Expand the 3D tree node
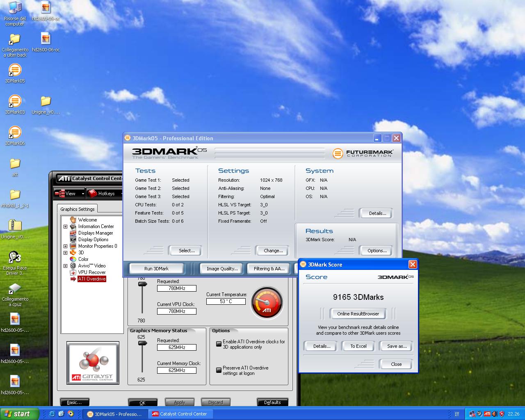525x420 pixels. 65,253
